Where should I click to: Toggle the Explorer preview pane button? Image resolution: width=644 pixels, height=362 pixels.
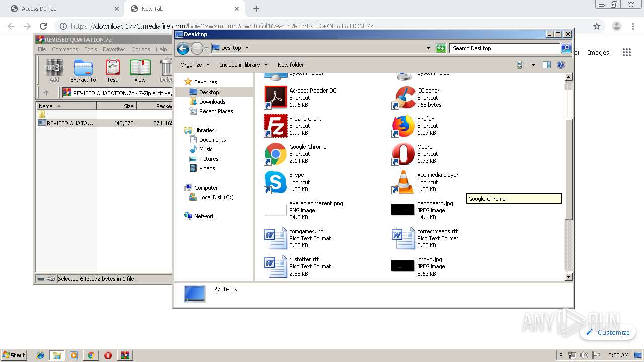pos(547,65)
